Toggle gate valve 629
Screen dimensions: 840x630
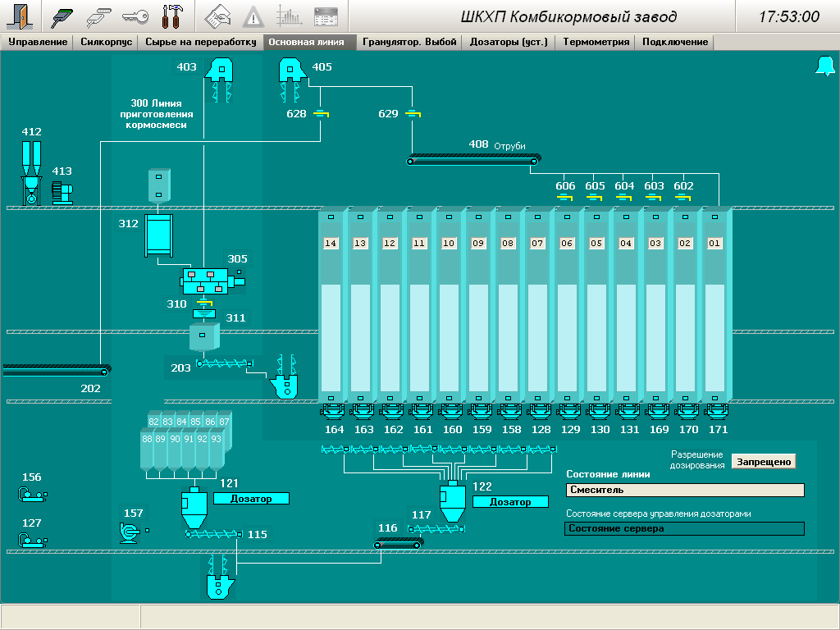coord(412,114)
